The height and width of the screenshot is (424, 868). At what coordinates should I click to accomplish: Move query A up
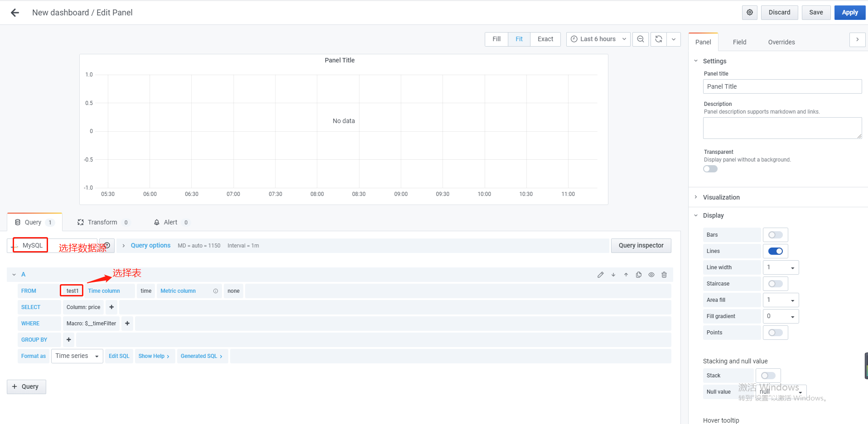(626, 275)
